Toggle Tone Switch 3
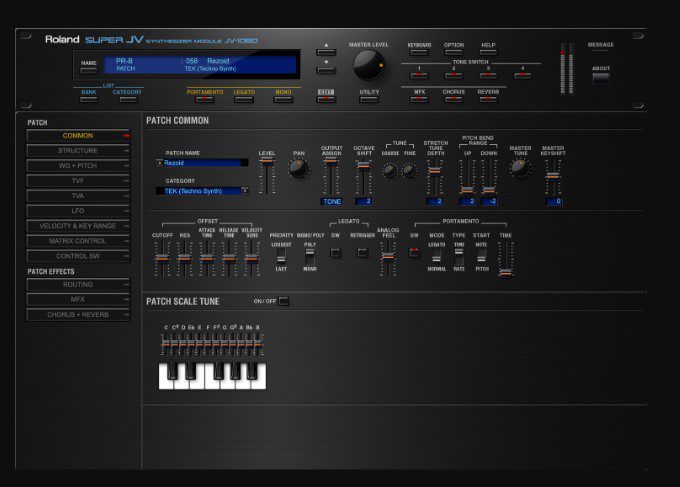The image size is (680, 487). click(488, 75)
